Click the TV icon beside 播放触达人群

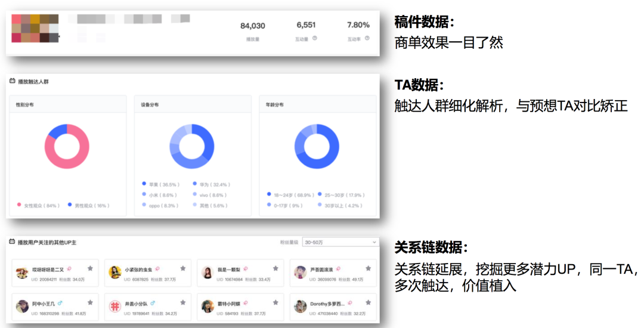click(13, 81)
